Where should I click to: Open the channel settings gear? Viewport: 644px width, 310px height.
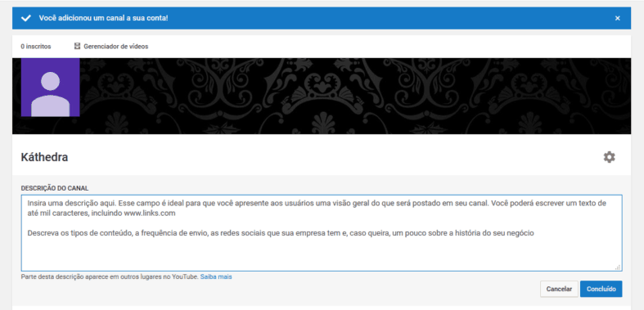click(x=609, y=157)
